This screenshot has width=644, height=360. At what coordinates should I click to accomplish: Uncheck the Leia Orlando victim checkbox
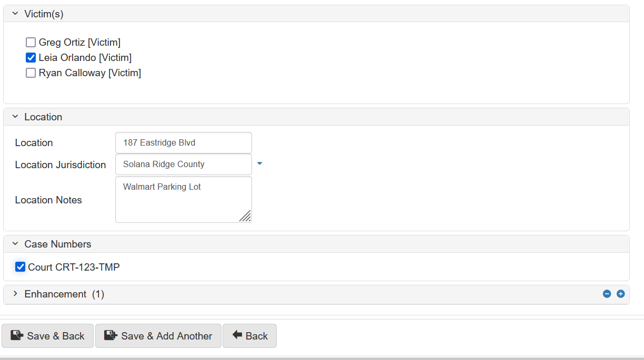[31, 58]
